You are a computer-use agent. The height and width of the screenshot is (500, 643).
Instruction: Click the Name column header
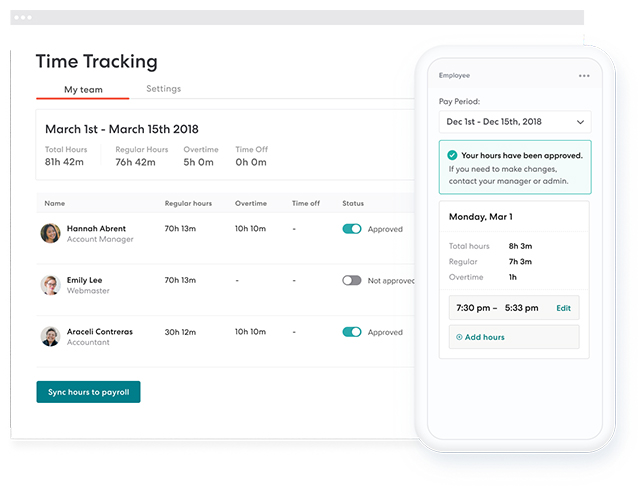pyautogui.click(x=54, y=203)
